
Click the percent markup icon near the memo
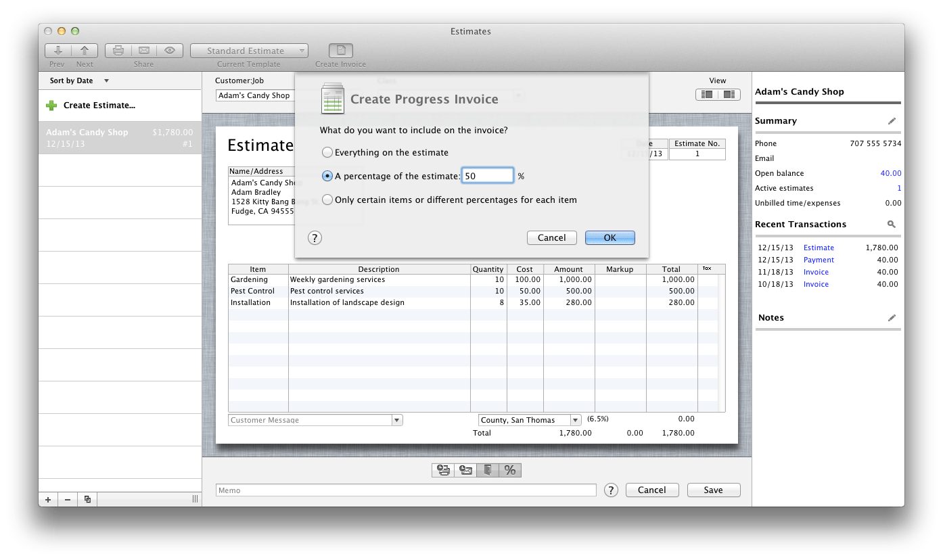pyautogui.click(x=510, y=469)
